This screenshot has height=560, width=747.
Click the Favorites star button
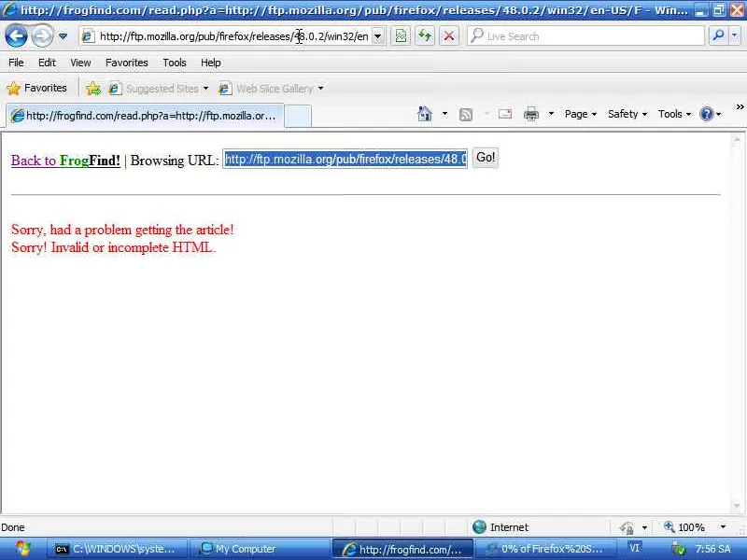coord(36,88)
